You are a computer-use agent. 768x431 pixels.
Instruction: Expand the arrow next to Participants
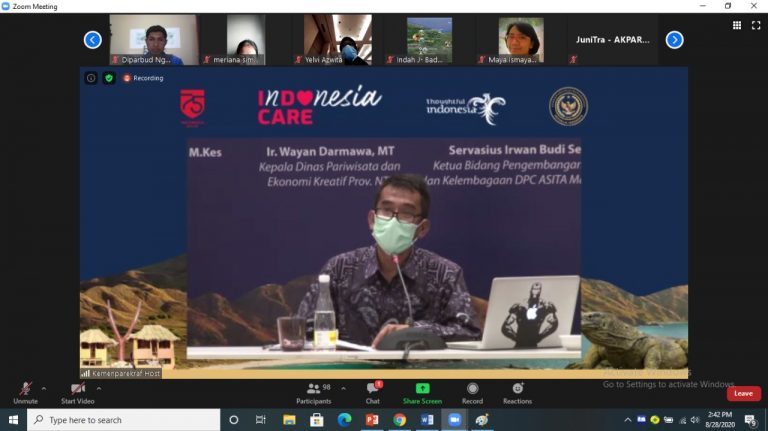344,388
